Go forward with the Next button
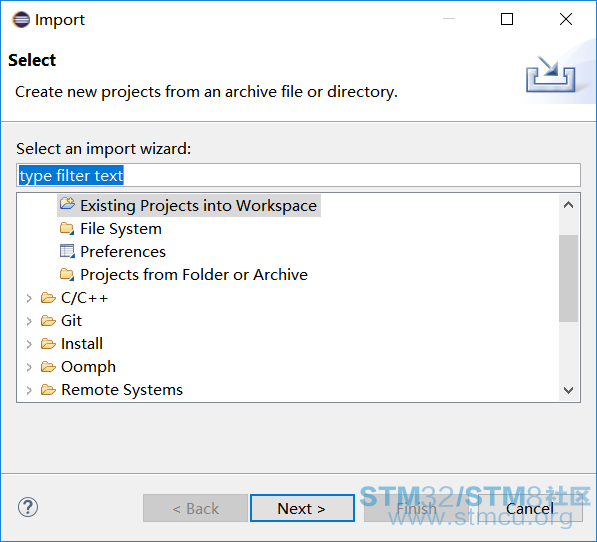The image size is (597, 542). tap(302, 508)
